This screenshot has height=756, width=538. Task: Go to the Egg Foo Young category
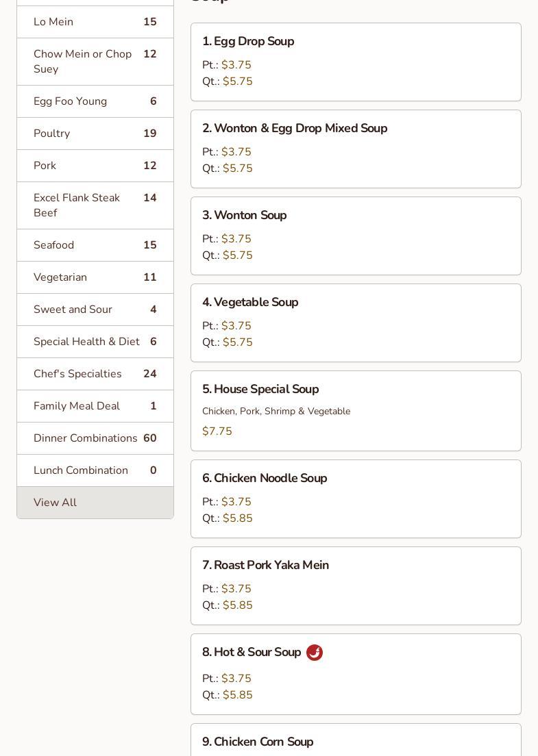tap(95, 101)
